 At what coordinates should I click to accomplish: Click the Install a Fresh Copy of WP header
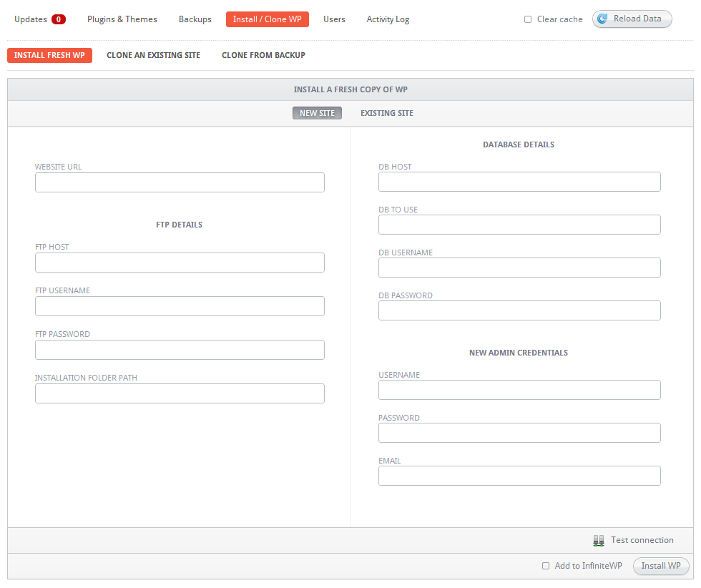350,89
